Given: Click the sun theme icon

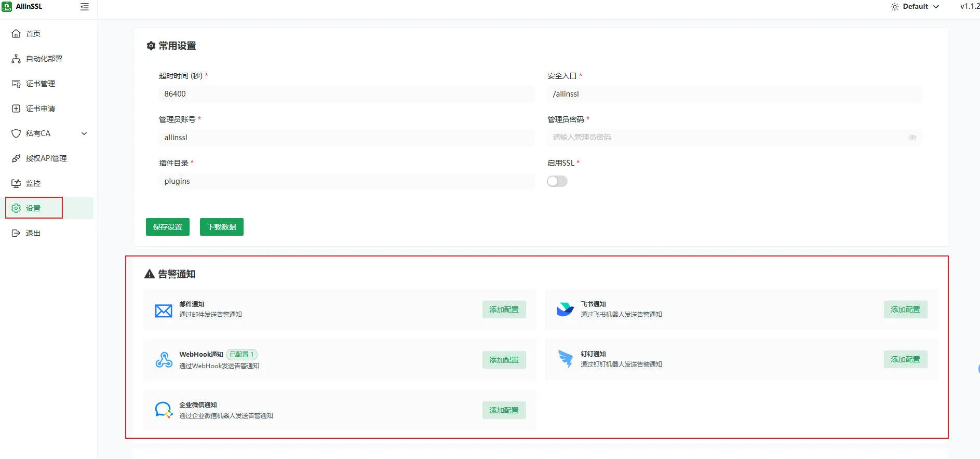Looking at the screenshot, I should (x=894, y=7).
